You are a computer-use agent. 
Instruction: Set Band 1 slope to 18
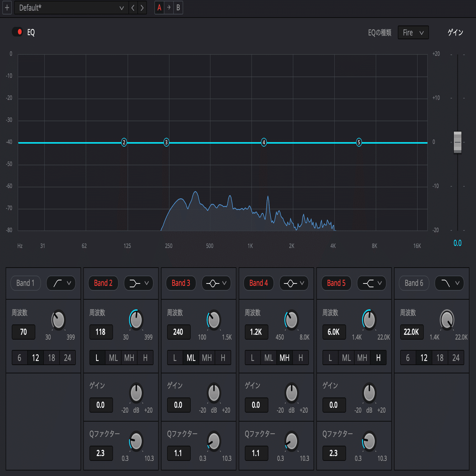click(x=52, y=358)
